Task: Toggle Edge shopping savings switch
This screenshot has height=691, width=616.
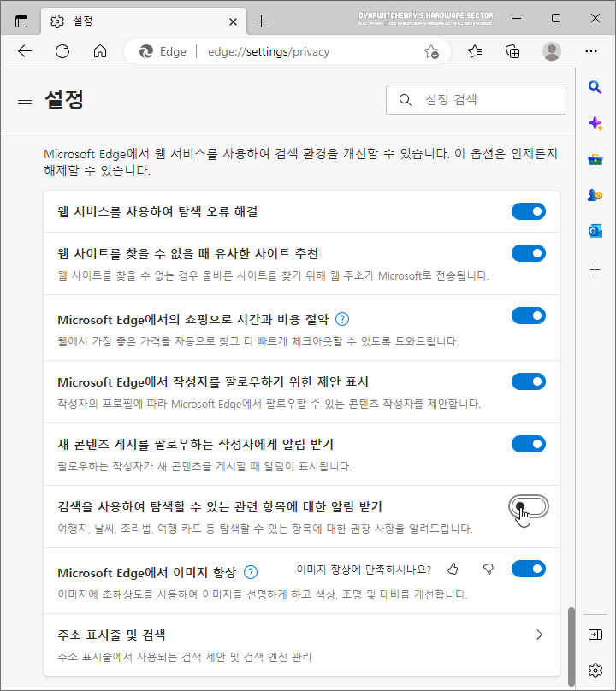Action: (x=529, y=316)
